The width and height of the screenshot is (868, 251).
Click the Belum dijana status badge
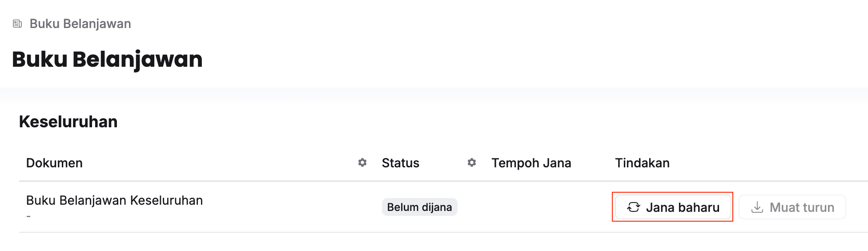click(x=419, y=207)
